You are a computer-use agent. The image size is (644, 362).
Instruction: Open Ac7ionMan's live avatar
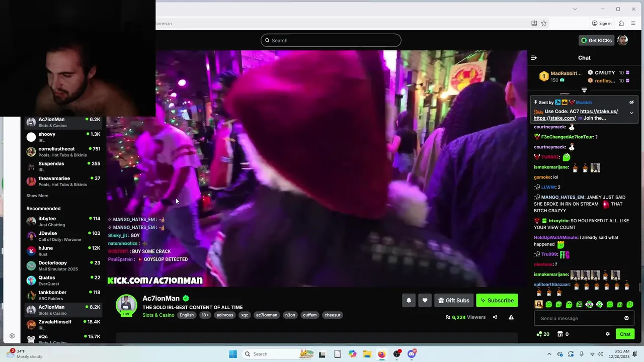tap(126, 305)
